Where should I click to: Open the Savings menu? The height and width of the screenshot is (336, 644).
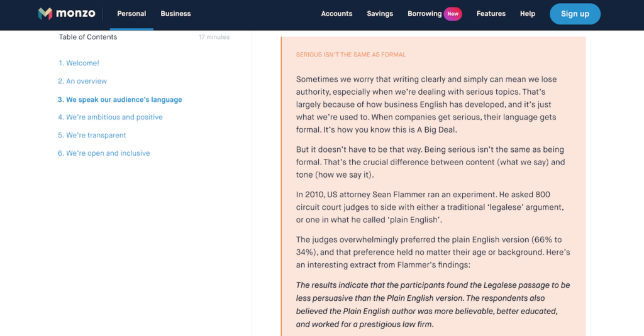coord(379,14)
